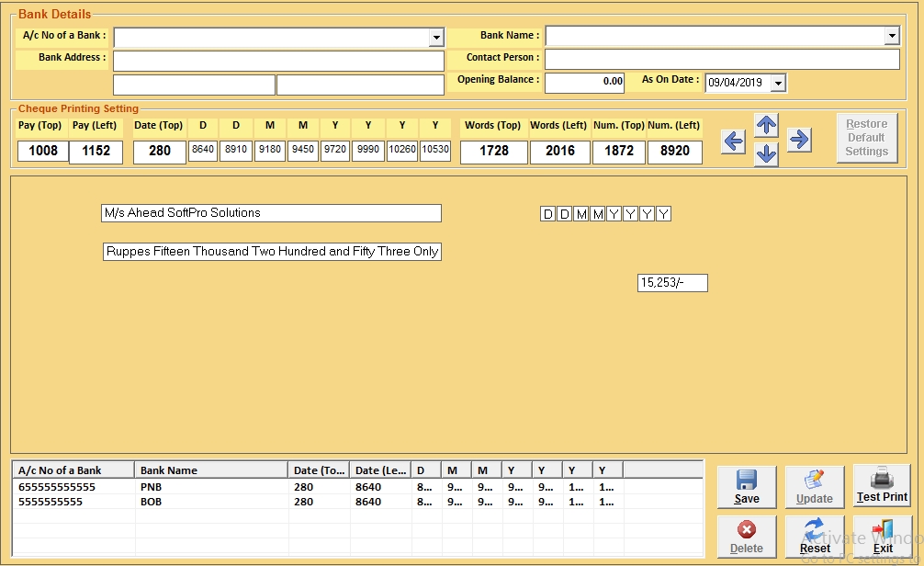Click the Pay (Top) value field
This screenshot has width=924, height=566.
(x=43, y=152)
